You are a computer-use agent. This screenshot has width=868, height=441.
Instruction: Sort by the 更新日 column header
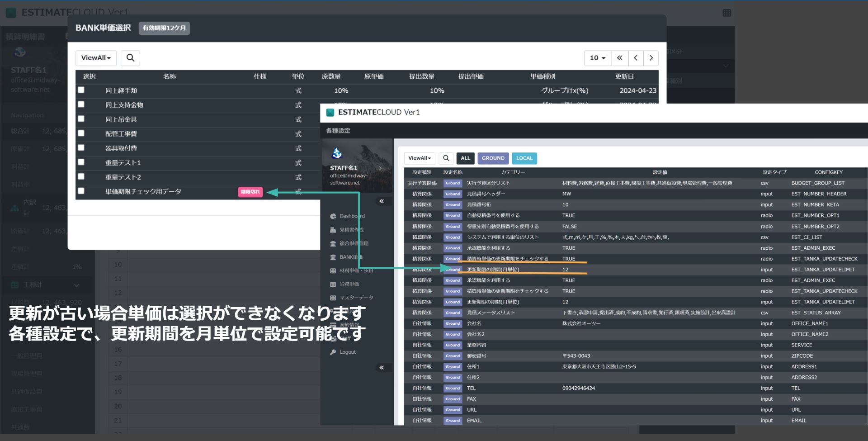tap(624, 76)
